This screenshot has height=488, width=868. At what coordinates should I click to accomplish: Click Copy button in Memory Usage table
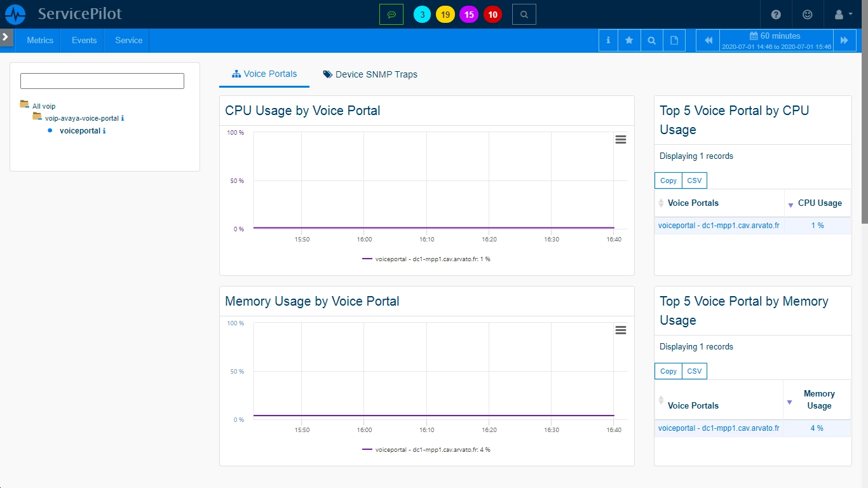click(668, 371)
